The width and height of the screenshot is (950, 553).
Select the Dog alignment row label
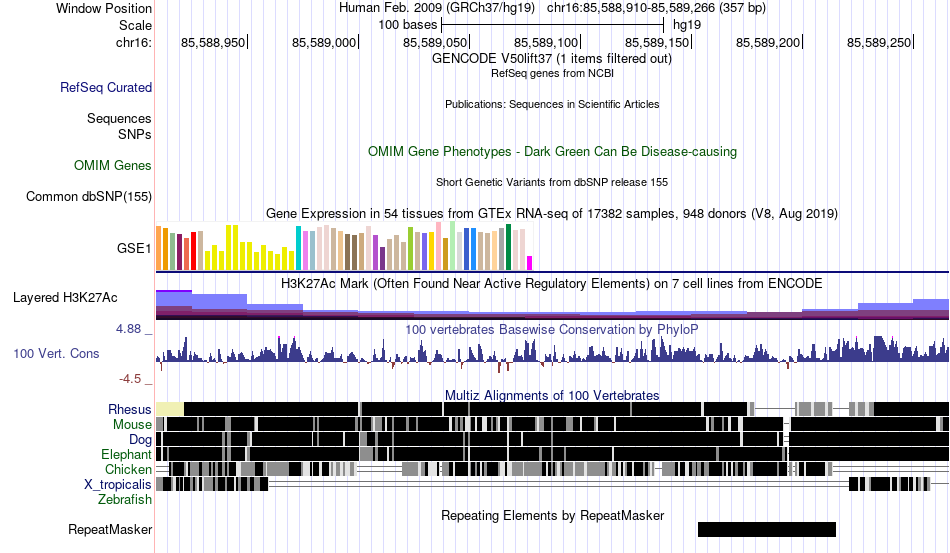point(140,440)
